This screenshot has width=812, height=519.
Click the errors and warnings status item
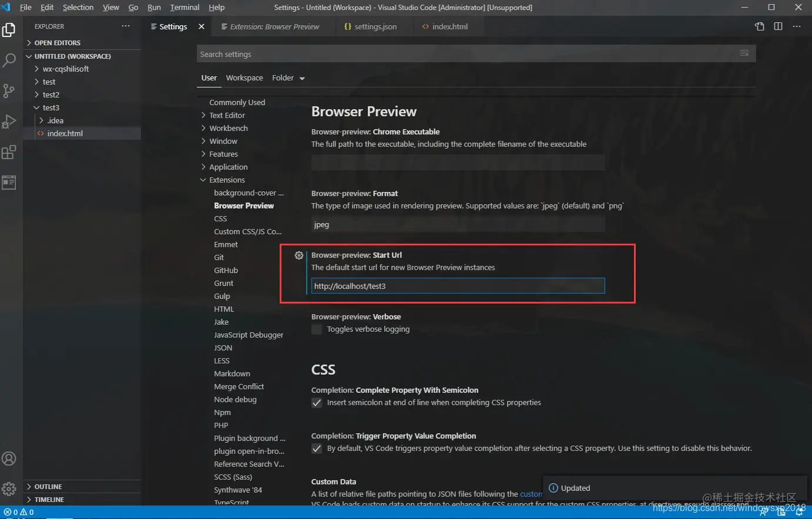point(18,512)
